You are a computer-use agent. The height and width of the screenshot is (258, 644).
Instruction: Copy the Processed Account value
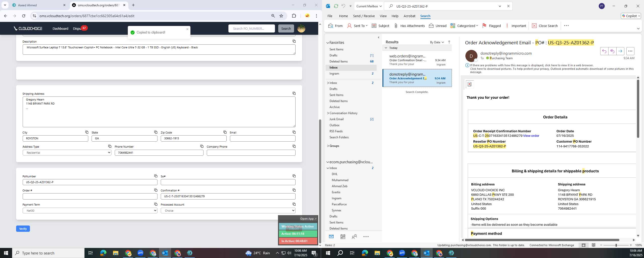point(294,204)
